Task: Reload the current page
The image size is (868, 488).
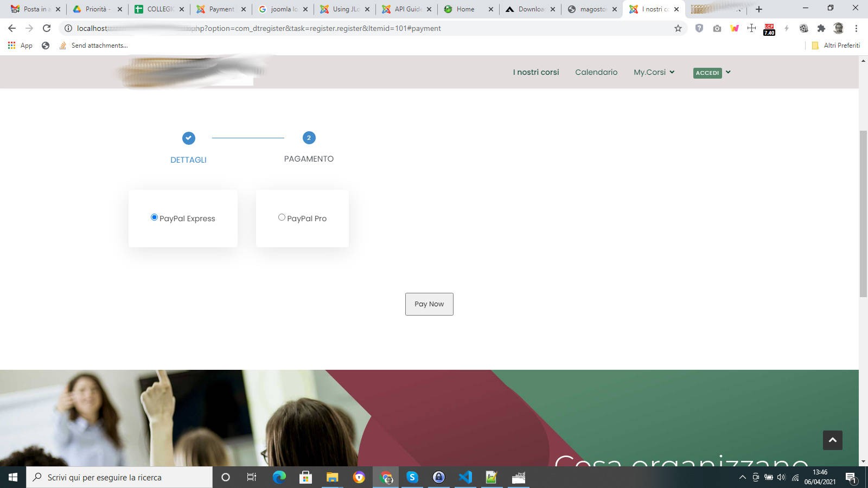Action: (47, 28)
